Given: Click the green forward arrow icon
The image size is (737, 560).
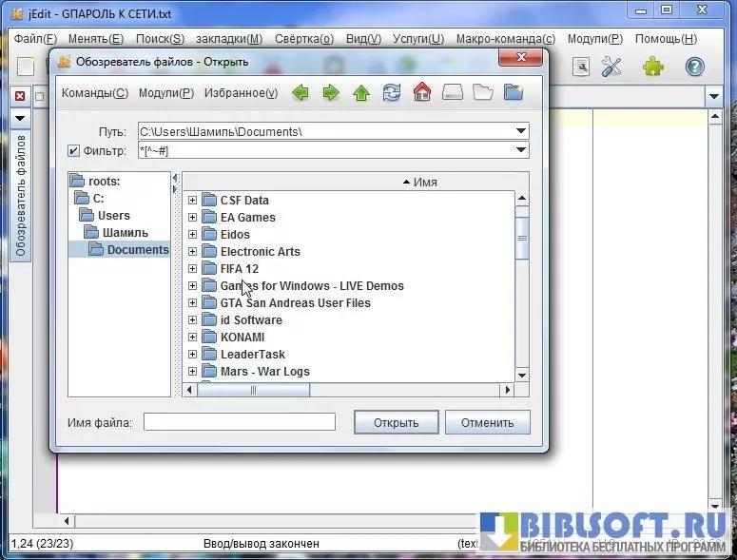Looking at the screenshot, I should tap(331, 93).
